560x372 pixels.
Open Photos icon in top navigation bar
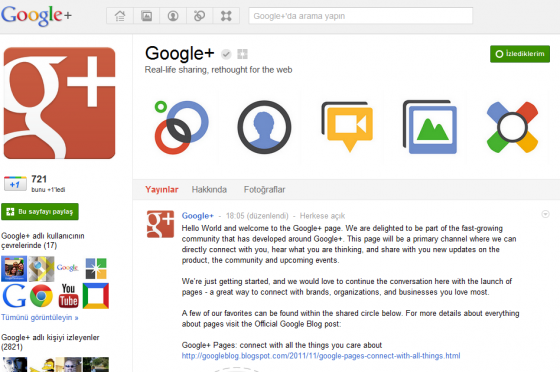[146, 16]
